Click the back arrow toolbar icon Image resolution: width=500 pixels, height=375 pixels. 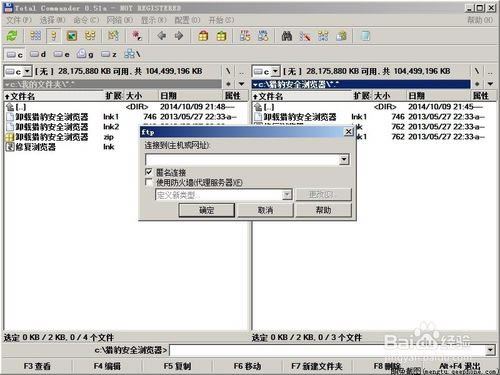pyautogui.click(x=162, y=36)
